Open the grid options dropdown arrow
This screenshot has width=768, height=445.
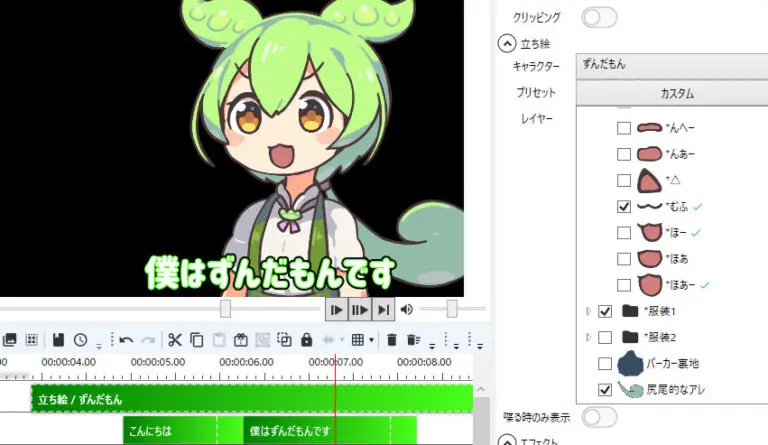click(x=371, y=341)
